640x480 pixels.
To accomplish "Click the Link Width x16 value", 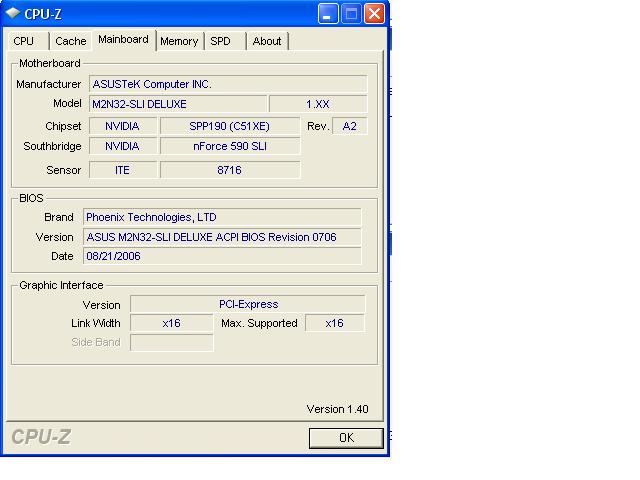I will click(171, 323).
